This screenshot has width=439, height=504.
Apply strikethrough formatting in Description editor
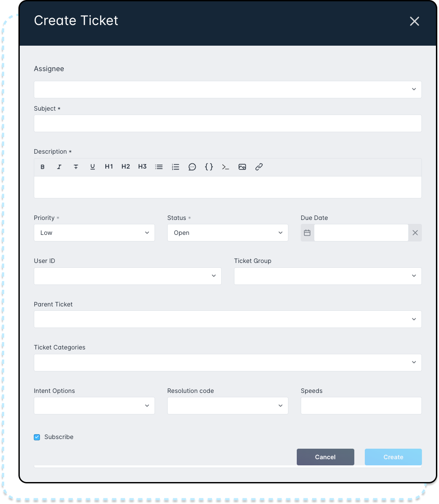[76, 167]
